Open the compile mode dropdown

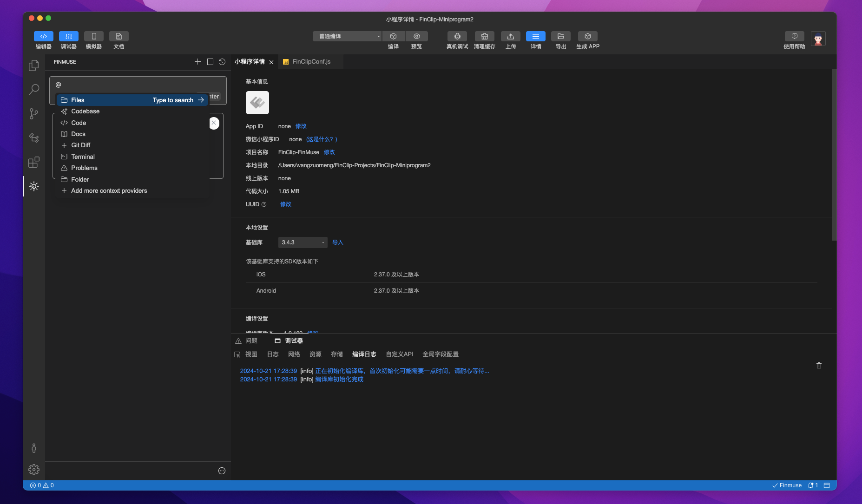pos(347,36)
